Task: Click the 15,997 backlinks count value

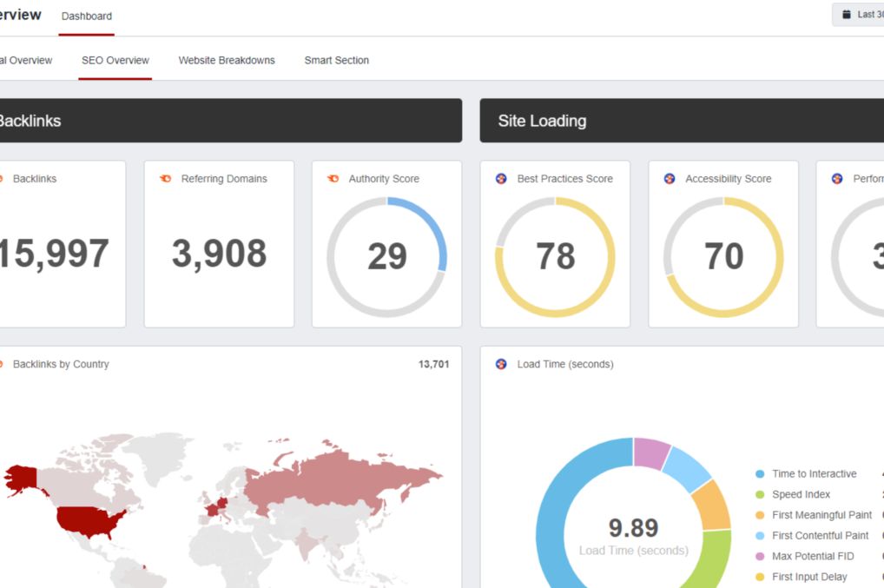Action: point(54,253)
